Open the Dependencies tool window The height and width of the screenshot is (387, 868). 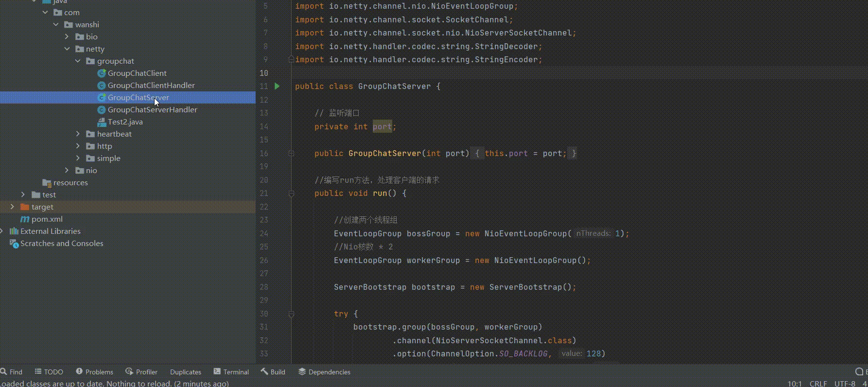(324, 372)
